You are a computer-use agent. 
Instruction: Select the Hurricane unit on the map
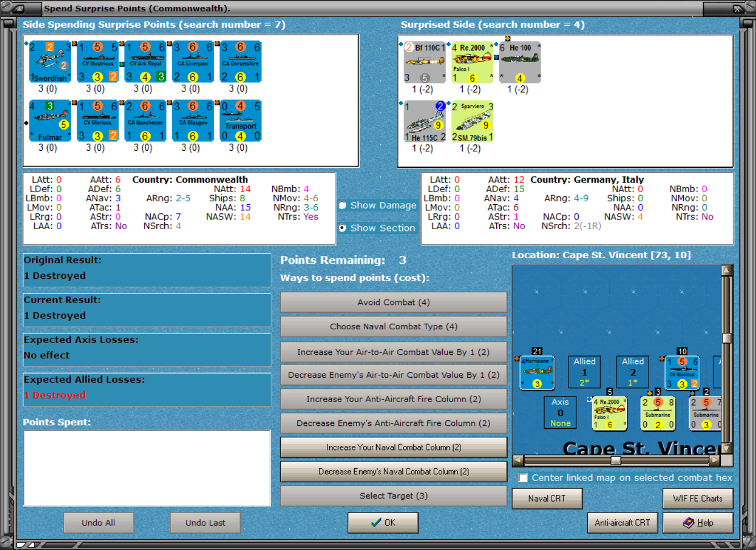point(537,373)
